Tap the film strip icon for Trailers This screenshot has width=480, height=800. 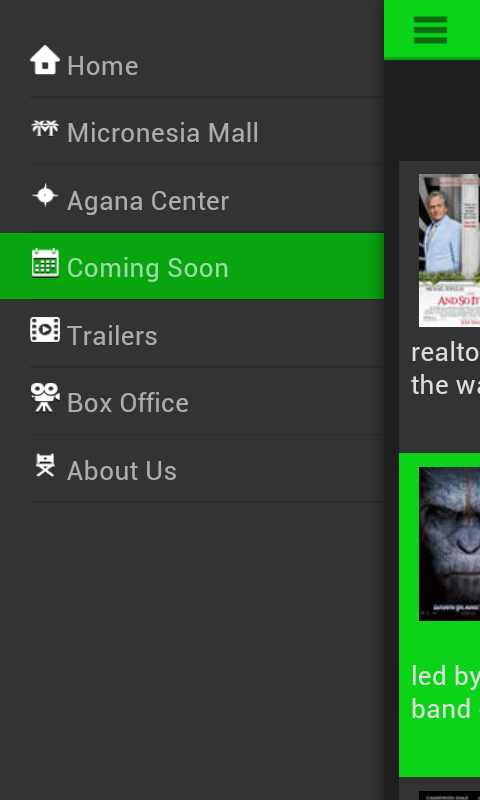coord(45,330)
